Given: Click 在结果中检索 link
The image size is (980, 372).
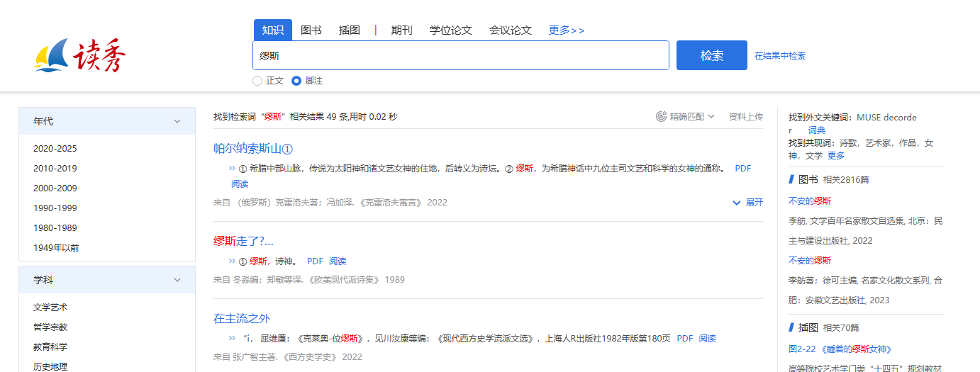Looking at the screenshot, I should pos(779,56).
